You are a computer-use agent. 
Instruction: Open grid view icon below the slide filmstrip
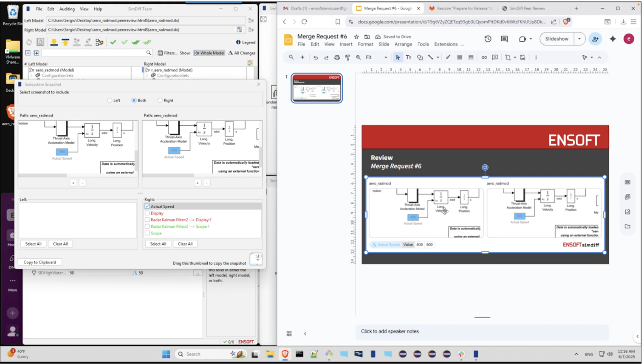(x=289, y=334)
